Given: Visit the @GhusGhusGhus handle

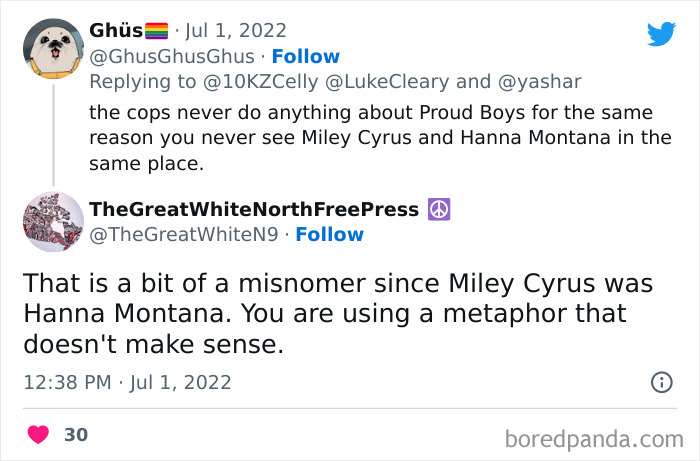Looking at the screenshot, I should tap(171, 56).
